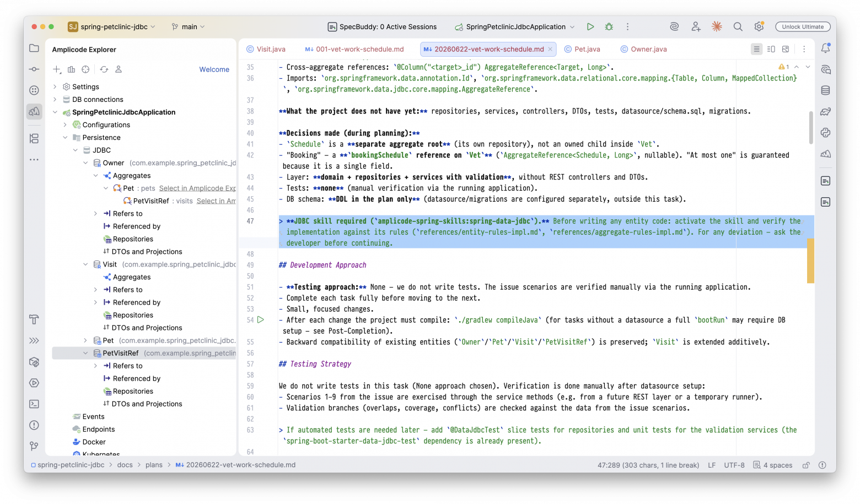
Task: Open the run toolbar more-actions menu
Action: tap(627, 26)
